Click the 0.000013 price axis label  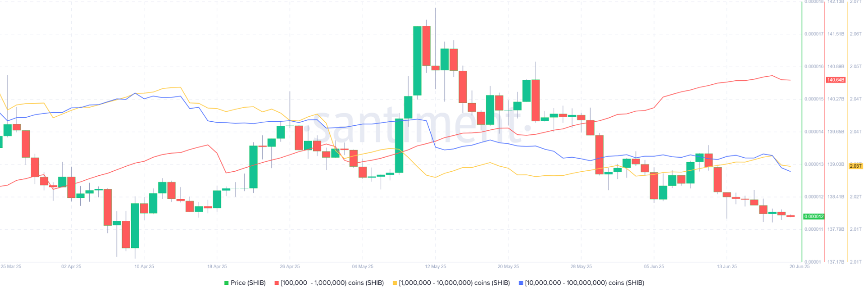tap(814, 164)
